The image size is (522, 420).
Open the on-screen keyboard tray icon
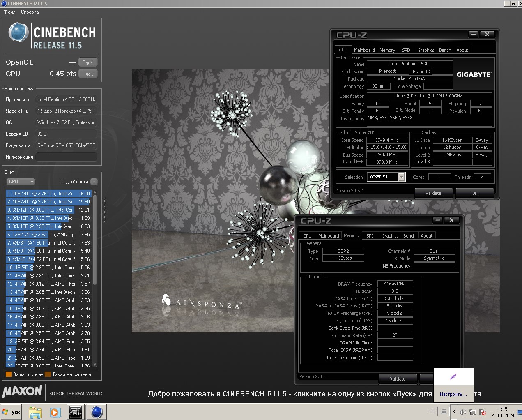(x=444, y=411)
